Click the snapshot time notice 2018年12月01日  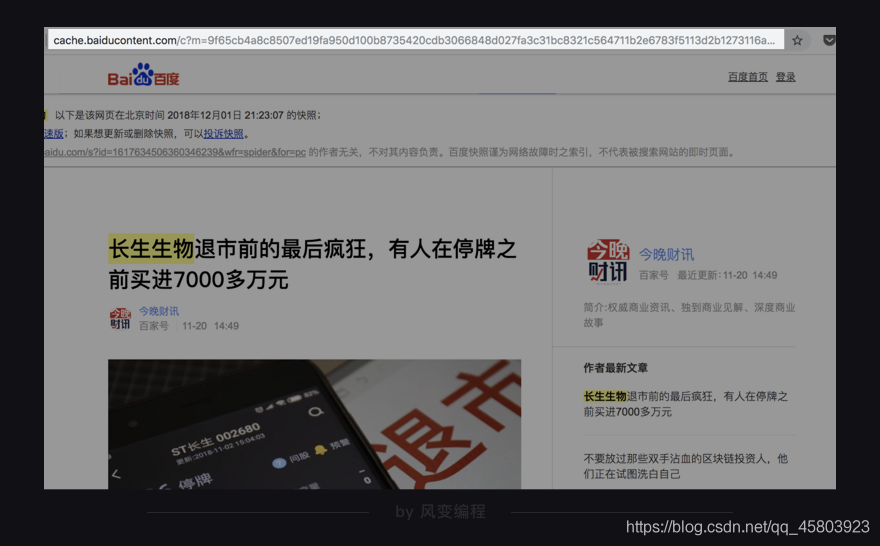(x=188, y=115)
